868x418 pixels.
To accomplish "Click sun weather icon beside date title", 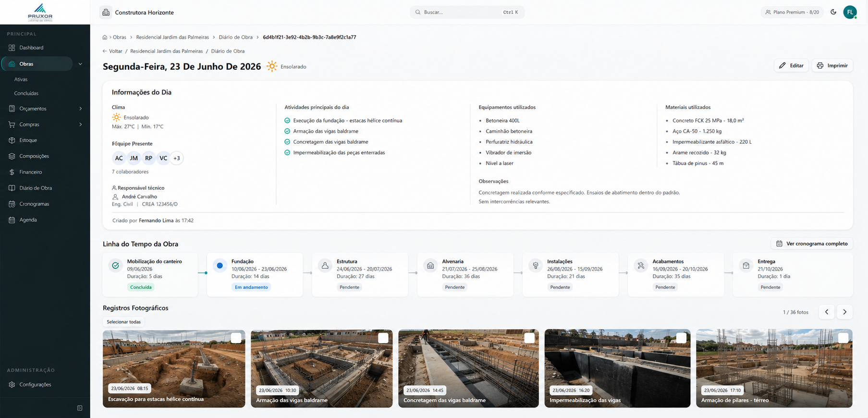I will click(x=272, y=66).
